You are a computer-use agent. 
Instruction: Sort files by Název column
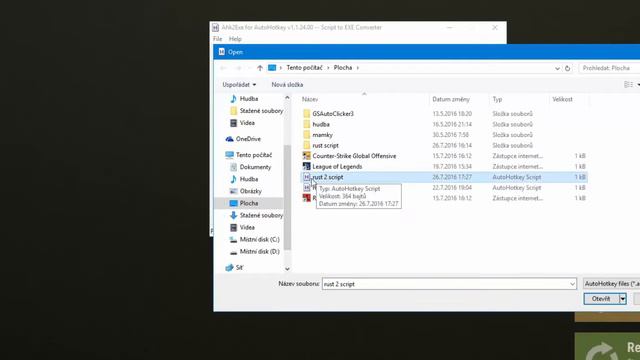click(310, 99)
